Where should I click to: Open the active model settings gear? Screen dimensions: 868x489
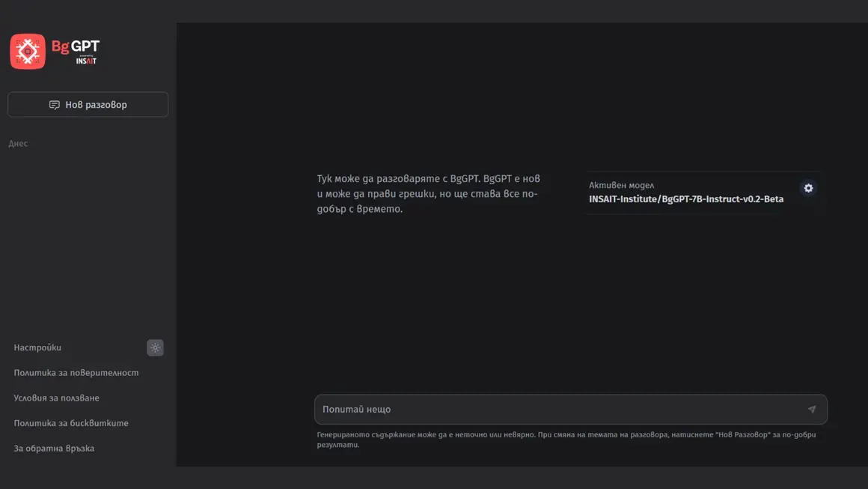808,188
